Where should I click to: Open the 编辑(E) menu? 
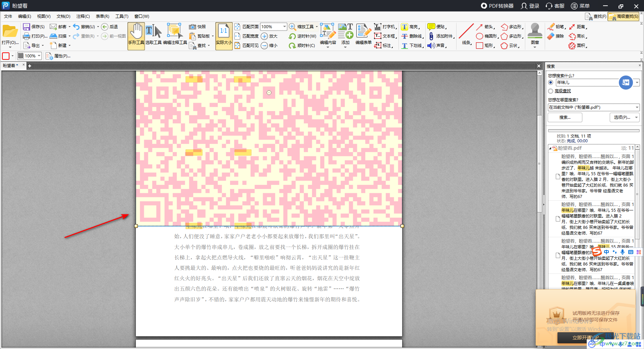24,16
